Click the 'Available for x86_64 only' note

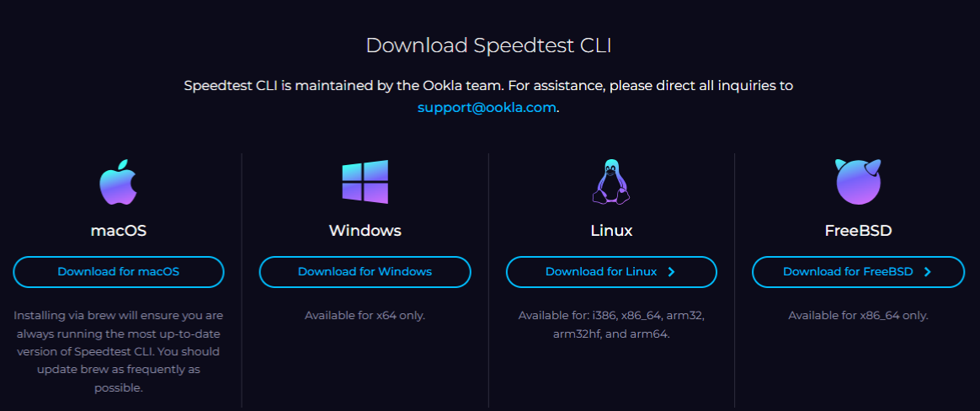click(x=858, y=316)
